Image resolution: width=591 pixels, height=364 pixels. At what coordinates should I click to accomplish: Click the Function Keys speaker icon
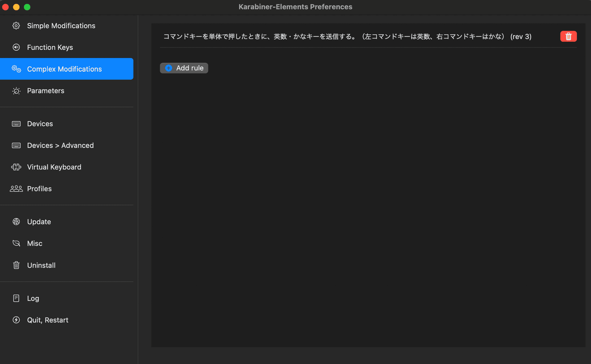tap(16, 47)
